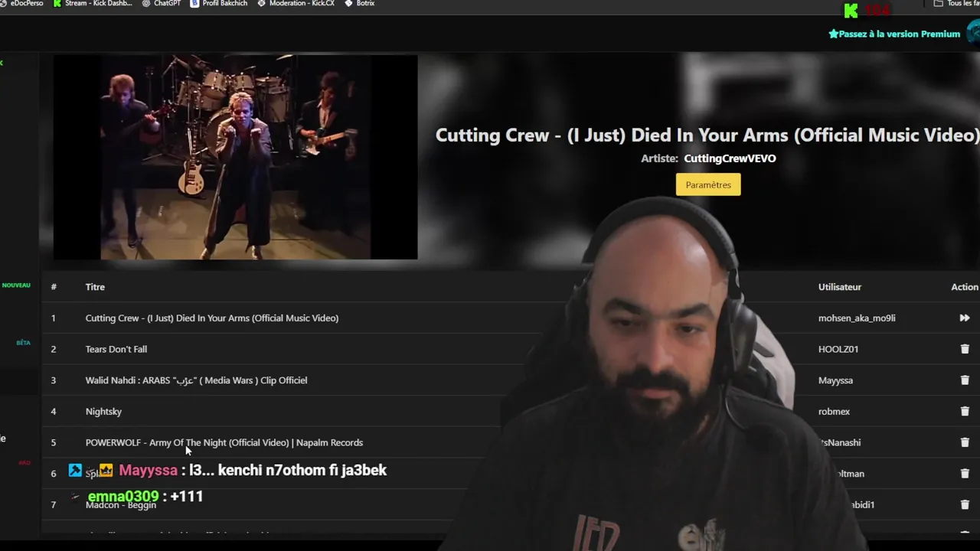Click the Action column header

tap(965, 287)
